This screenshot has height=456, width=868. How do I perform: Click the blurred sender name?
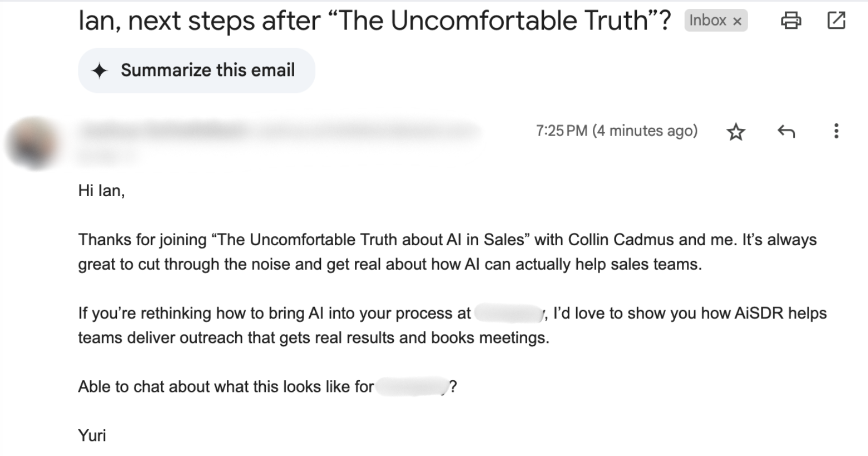[x=164, y=131]
